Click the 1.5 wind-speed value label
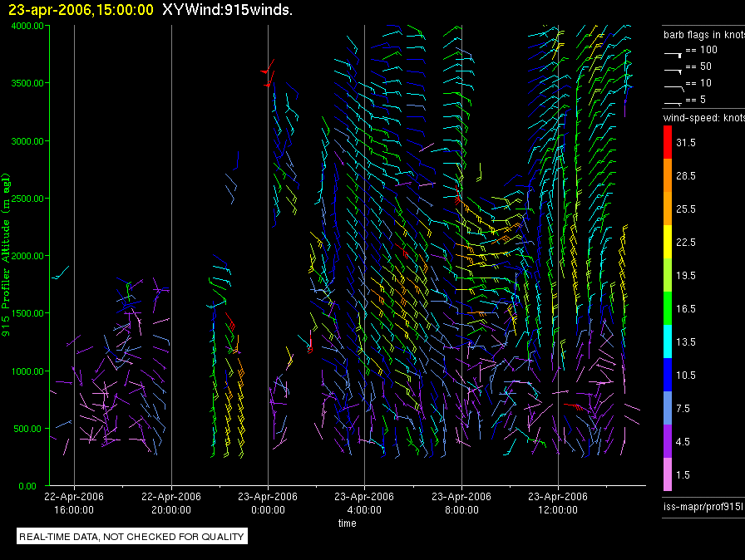Screen dimensions: 745x560 683,474
